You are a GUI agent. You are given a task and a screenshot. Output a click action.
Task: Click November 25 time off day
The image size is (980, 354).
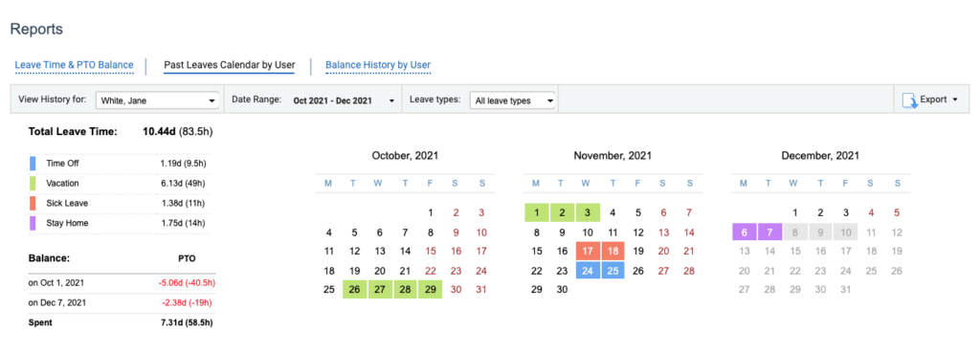pos(613,271)
